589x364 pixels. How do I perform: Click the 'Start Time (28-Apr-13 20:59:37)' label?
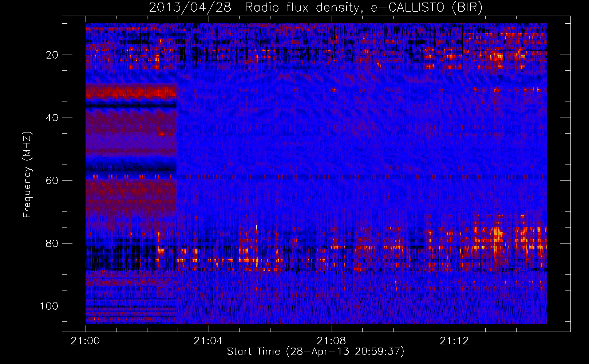point(316,352)
